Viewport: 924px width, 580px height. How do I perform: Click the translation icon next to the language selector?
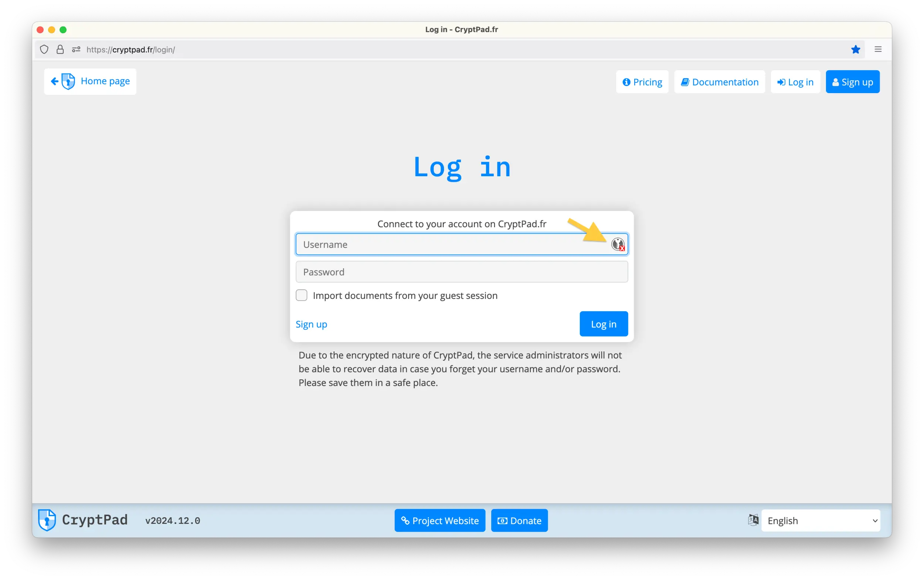point(753,520)
